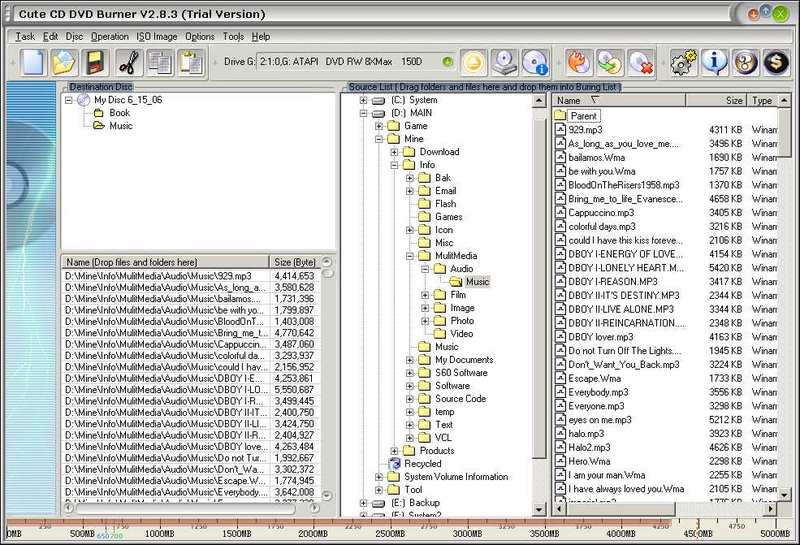Open the Edit menu

50,37
